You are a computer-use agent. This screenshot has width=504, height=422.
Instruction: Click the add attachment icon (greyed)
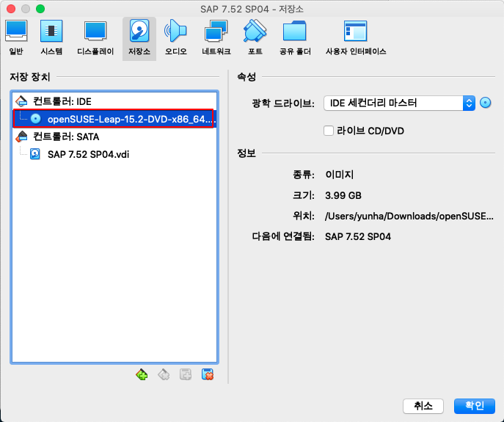pos(186,375)
